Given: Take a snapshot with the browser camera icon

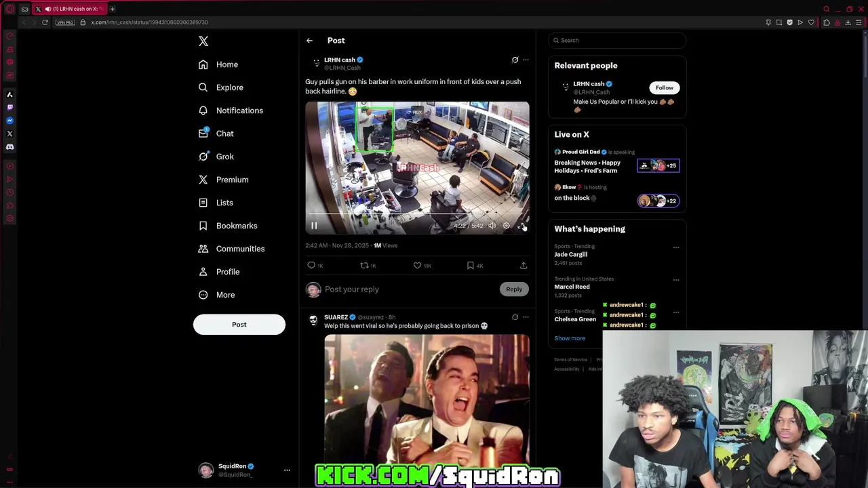Looking at the screenshot, I should pyautogui.click(x=778, y=22).
